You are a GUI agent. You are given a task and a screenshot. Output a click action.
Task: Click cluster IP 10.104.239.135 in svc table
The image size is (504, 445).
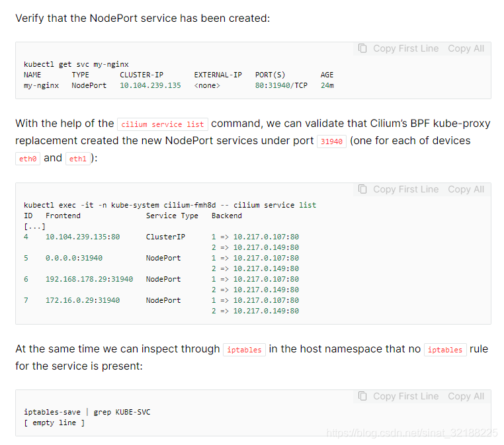pos(150,85)
